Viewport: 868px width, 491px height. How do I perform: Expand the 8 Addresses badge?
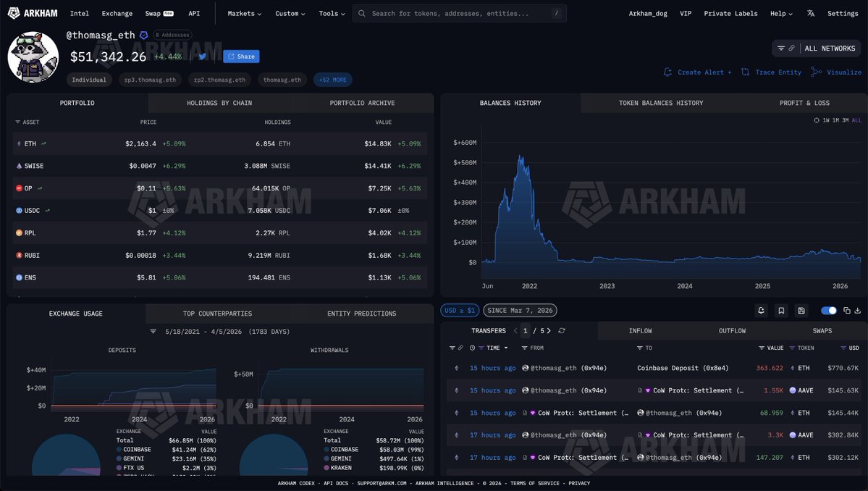172,35
